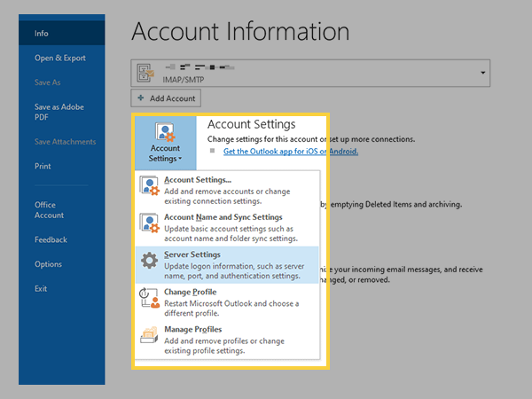Choose Change Profile menu entry
Screen dimensions: 532x399
(x=227, y=302)
